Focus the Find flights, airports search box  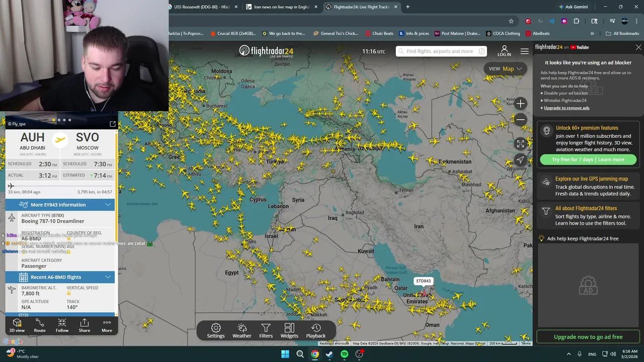coord(441,51)
